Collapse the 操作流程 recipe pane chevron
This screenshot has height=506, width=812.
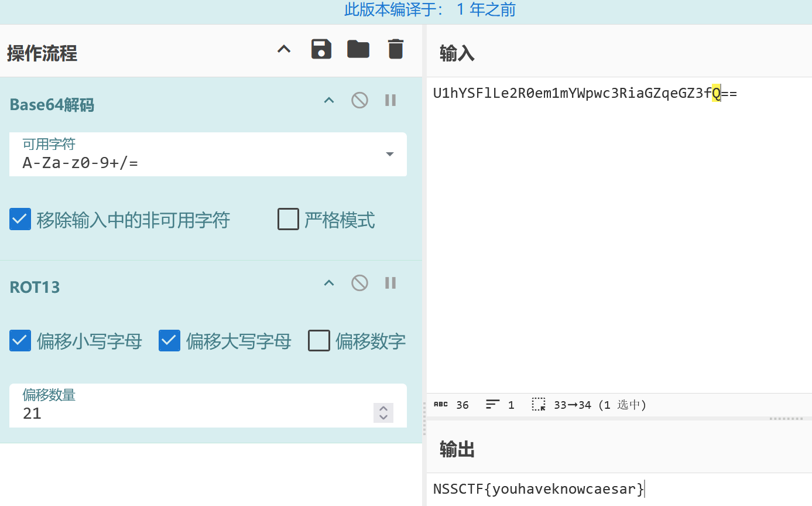[x=284, y=50]
